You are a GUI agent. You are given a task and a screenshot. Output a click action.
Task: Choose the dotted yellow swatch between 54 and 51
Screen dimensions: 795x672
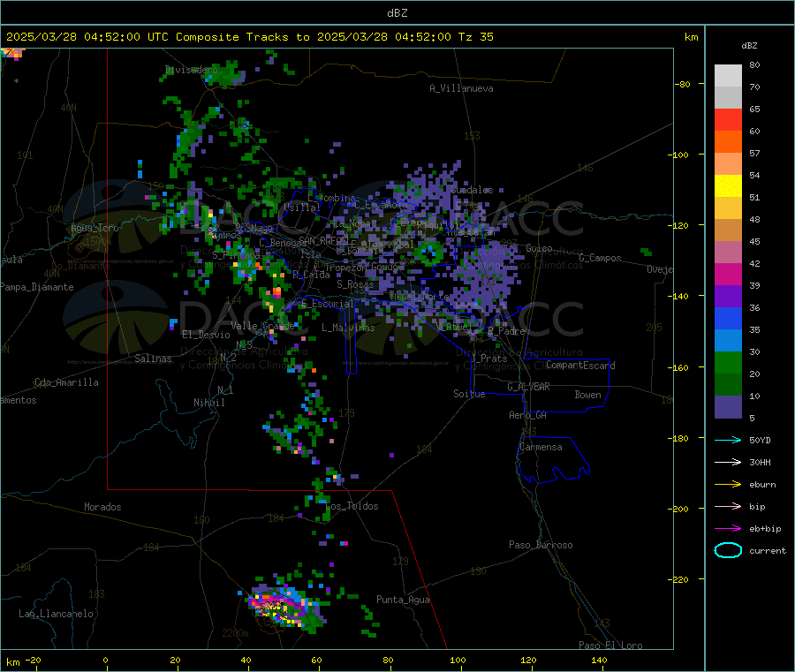point(728,186)
